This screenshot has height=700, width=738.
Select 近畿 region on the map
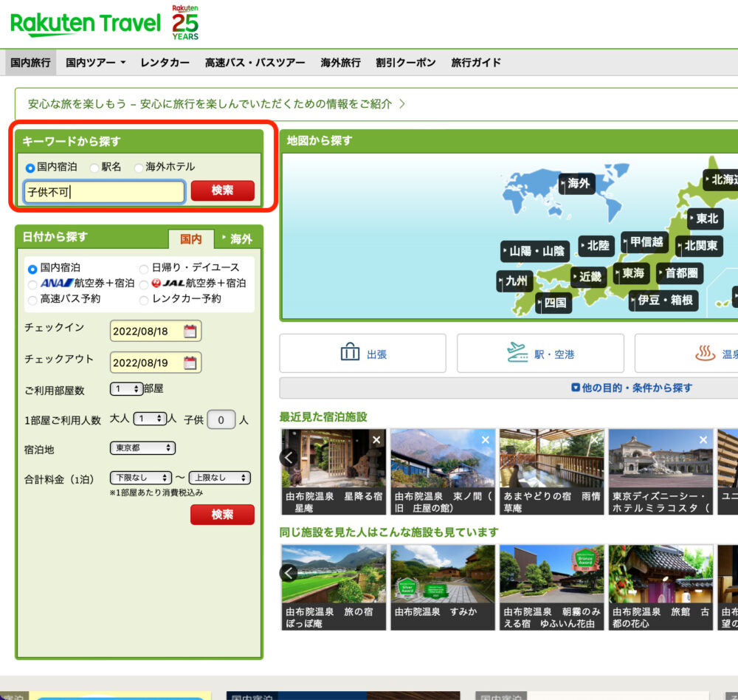[x=588, y=277]
